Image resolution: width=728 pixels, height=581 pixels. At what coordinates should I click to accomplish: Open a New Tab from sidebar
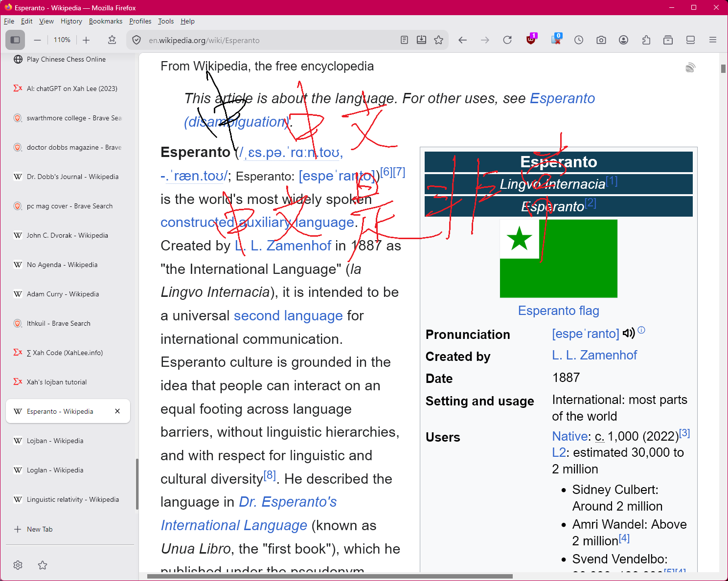68,529
